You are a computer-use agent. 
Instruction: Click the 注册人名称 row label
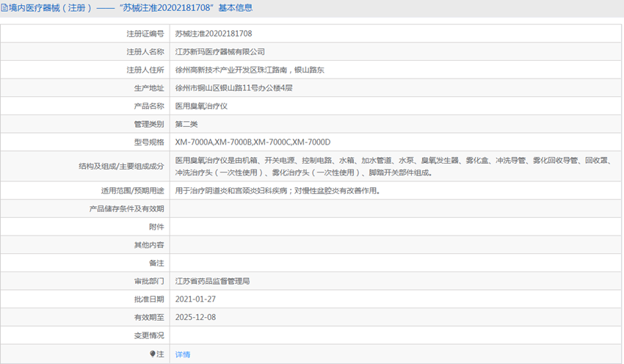coord(145,51)
